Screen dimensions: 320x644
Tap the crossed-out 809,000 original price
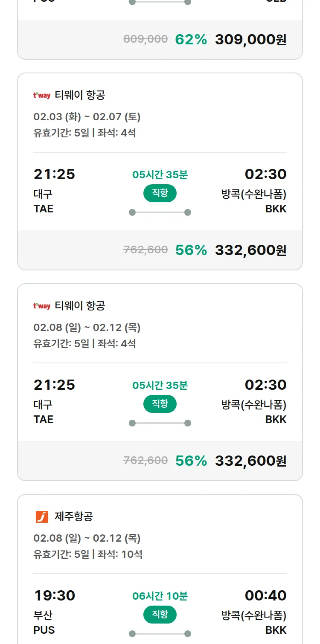[x=145, y=39]
